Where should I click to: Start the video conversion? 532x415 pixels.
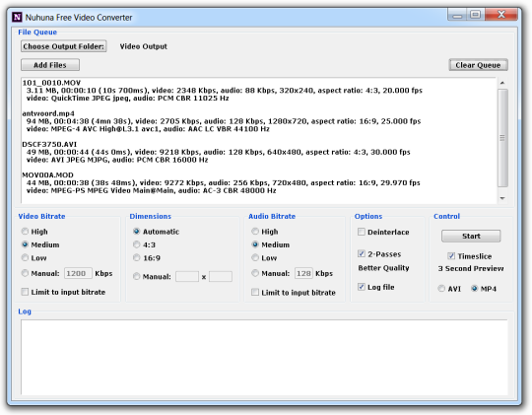[x=471, y=236]
